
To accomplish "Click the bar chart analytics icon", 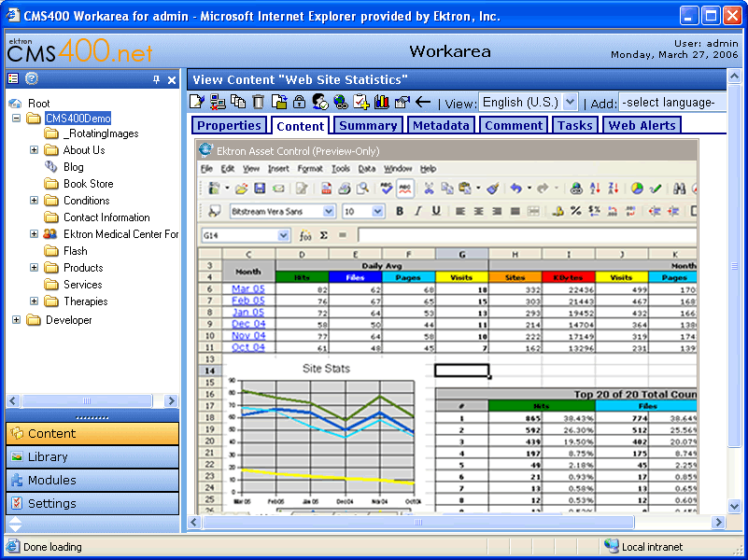I will click(x=382, y=102).
